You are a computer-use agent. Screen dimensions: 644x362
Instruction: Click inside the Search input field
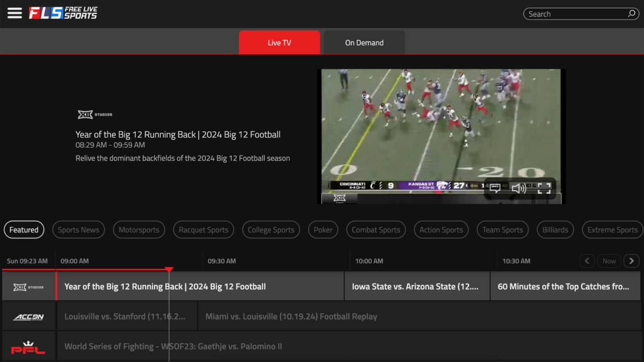574,14
